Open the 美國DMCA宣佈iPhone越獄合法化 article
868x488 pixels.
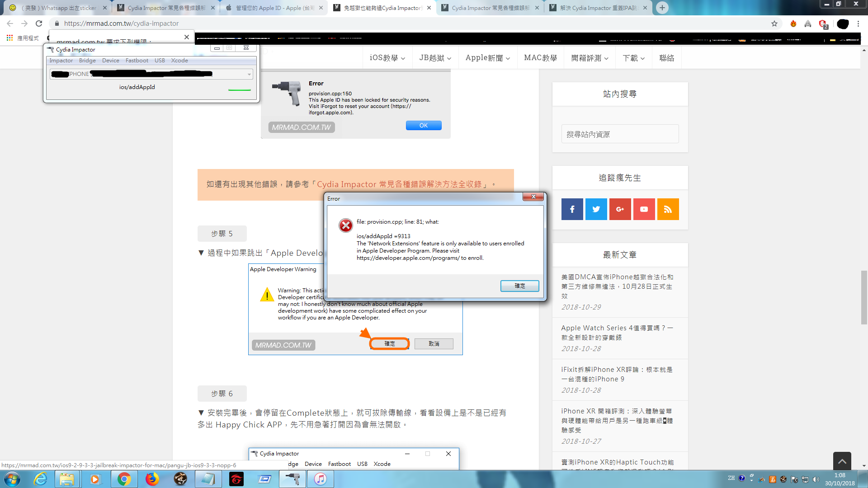tap(618, 286)
